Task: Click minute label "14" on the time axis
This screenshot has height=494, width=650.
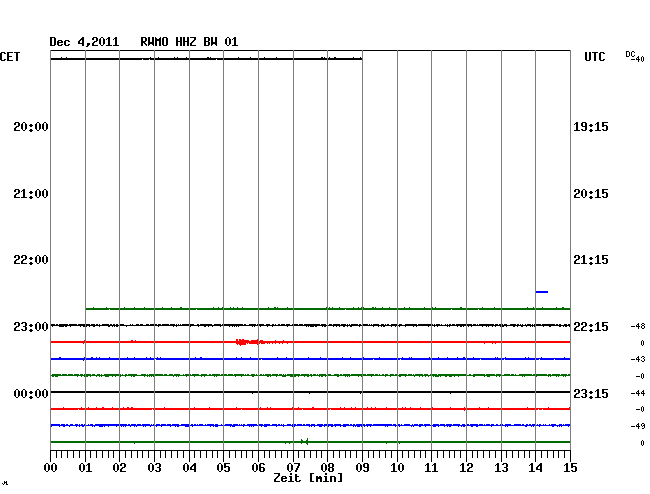Action: [536, 468]
